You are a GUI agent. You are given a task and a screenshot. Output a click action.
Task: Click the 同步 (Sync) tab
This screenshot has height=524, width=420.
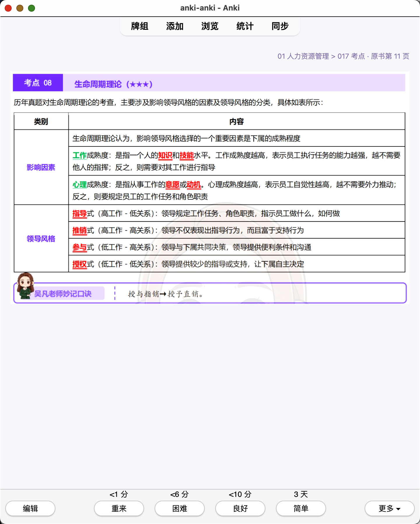[x=280, y=26]
